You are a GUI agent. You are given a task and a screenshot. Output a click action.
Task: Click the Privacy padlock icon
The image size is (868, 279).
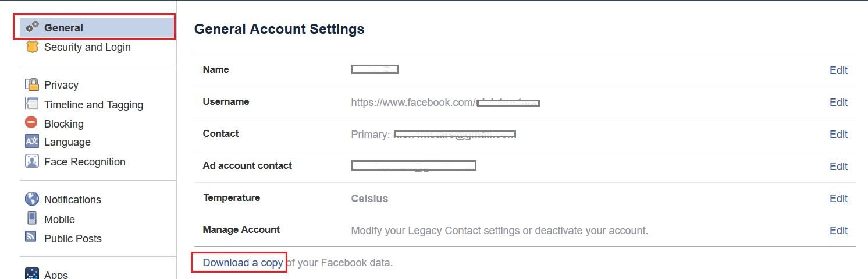pyautogui.click(x=32, y=84)
